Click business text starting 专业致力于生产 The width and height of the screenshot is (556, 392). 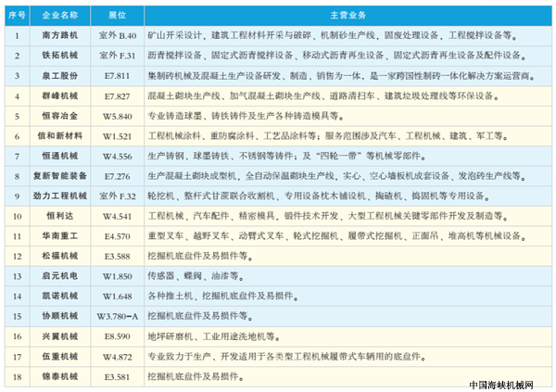[287, 357]
